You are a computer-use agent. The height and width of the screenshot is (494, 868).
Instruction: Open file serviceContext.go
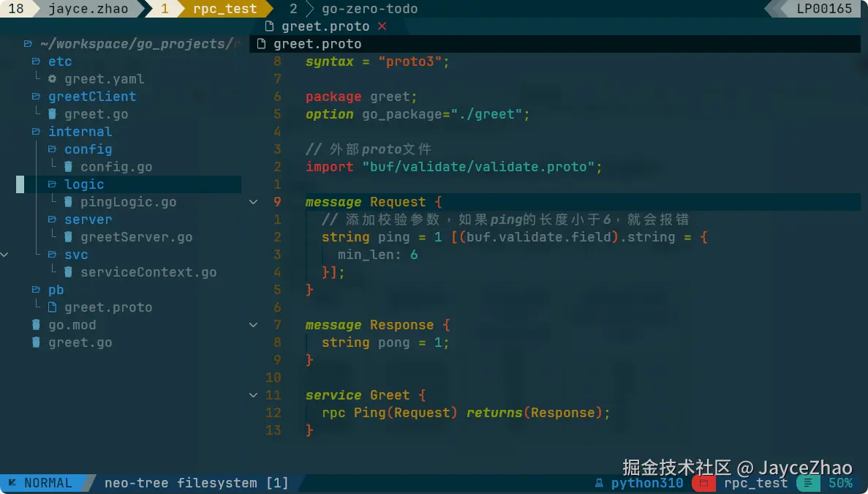(148, 272)
